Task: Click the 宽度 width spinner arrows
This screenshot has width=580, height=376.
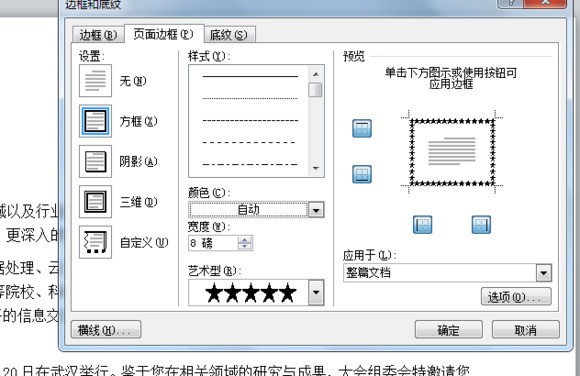Action: coord(245,243)
